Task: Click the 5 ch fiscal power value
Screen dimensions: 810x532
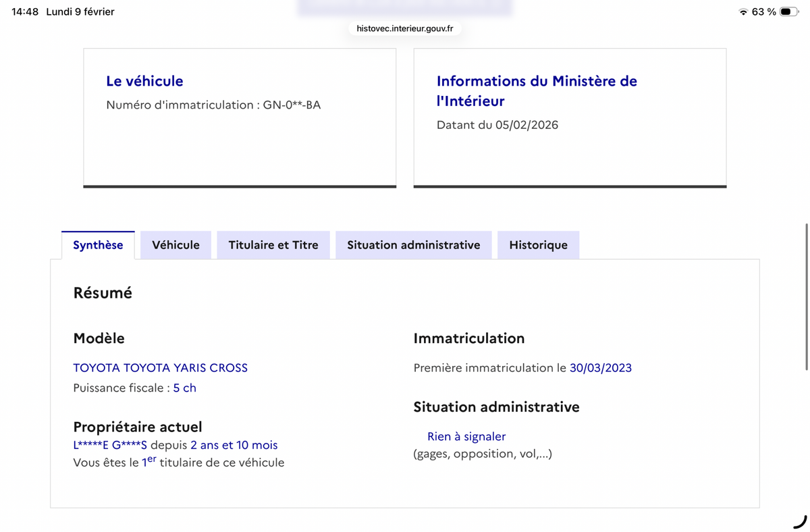Action: [x=185, y=388]
